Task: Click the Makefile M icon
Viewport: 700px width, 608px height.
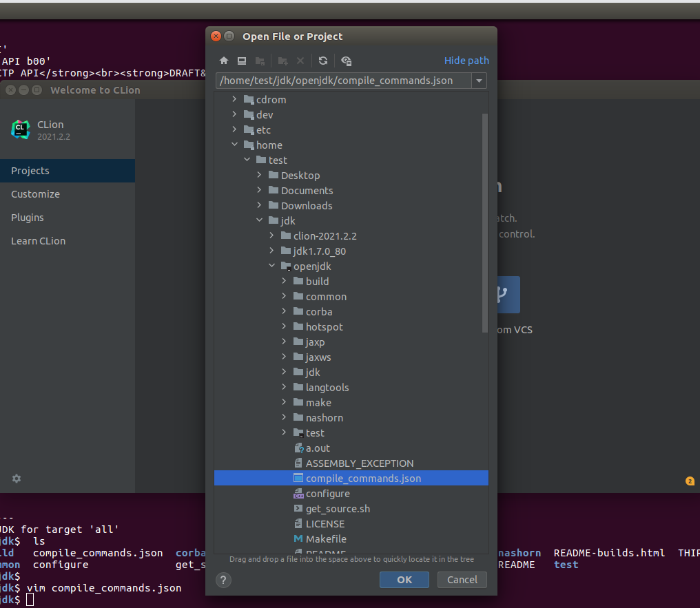Action: pyautogui.click(x=298, y=539)
